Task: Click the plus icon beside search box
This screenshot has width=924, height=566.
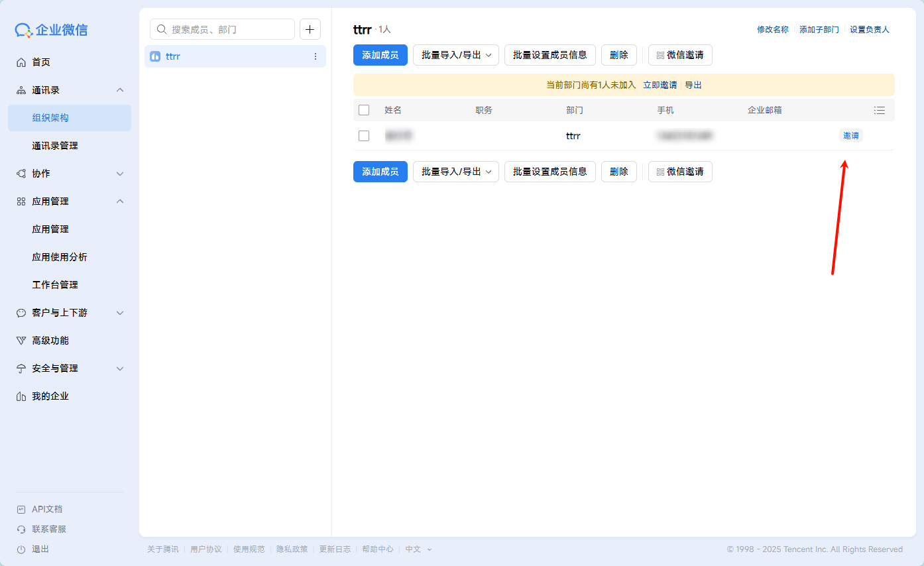Action: pos(310,29)
